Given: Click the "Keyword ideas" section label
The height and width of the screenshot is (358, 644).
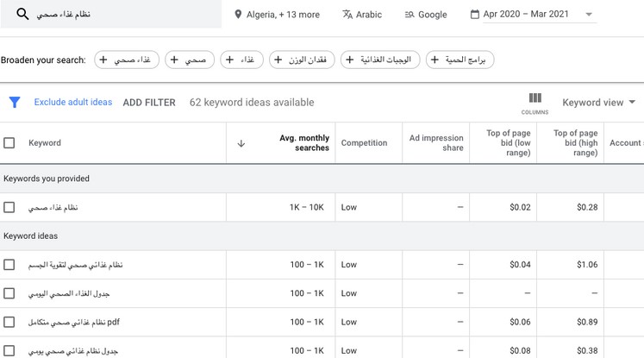Looking at the screenshot, I should click(30, 236).
